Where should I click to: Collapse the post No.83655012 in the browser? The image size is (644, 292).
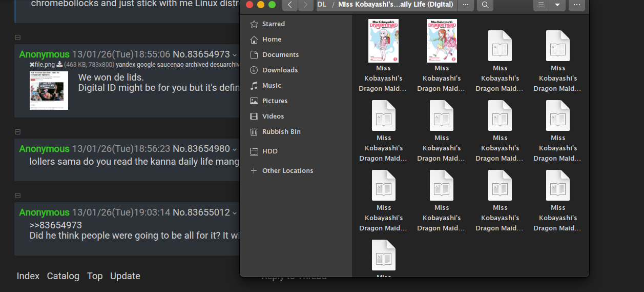17,196
